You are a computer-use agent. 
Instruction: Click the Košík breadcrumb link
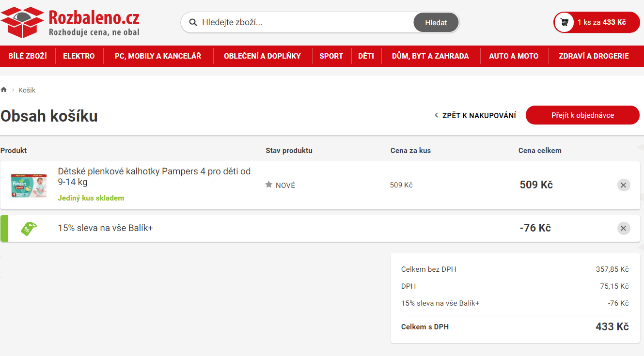[27, 90]
